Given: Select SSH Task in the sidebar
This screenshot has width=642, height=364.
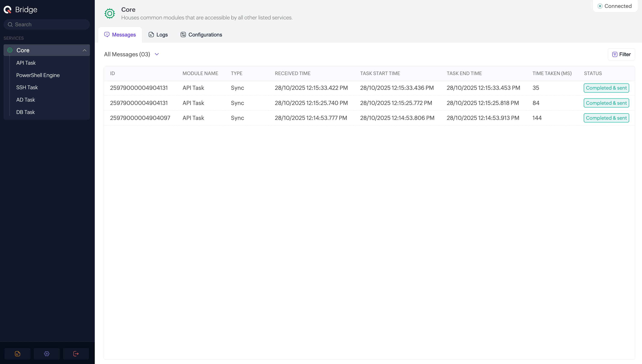Looking at the screenshot, I should 27,87.
